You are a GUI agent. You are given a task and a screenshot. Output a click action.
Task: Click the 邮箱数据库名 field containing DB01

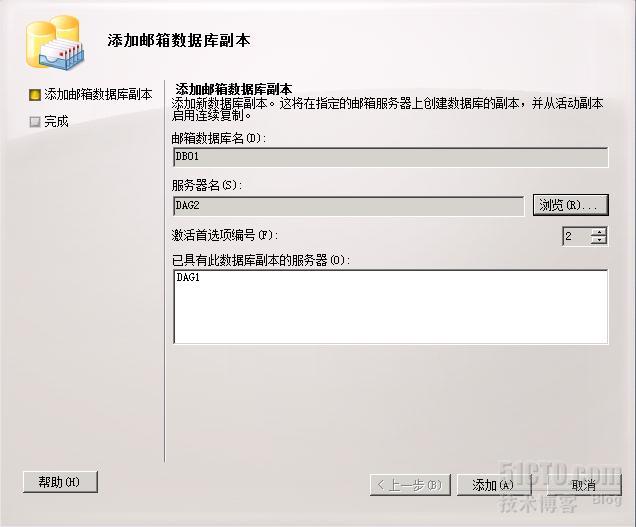391,157
